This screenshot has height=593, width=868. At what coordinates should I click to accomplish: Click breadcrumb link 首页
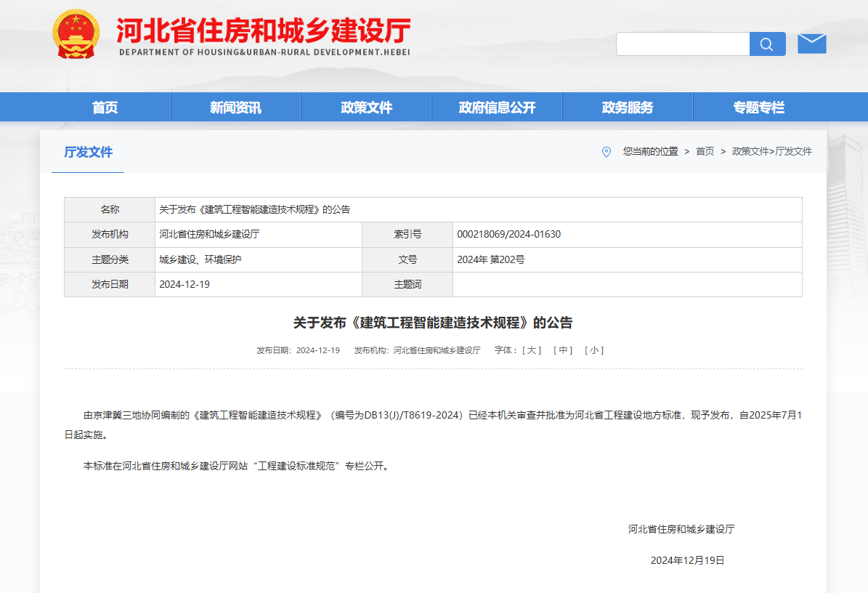coord(705,152)
